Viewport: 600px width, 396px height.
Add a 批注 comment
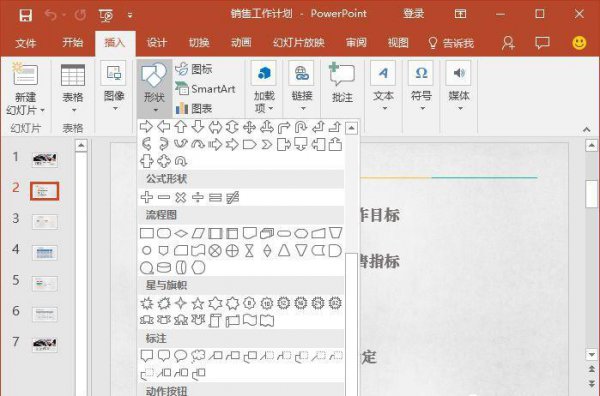342,83
